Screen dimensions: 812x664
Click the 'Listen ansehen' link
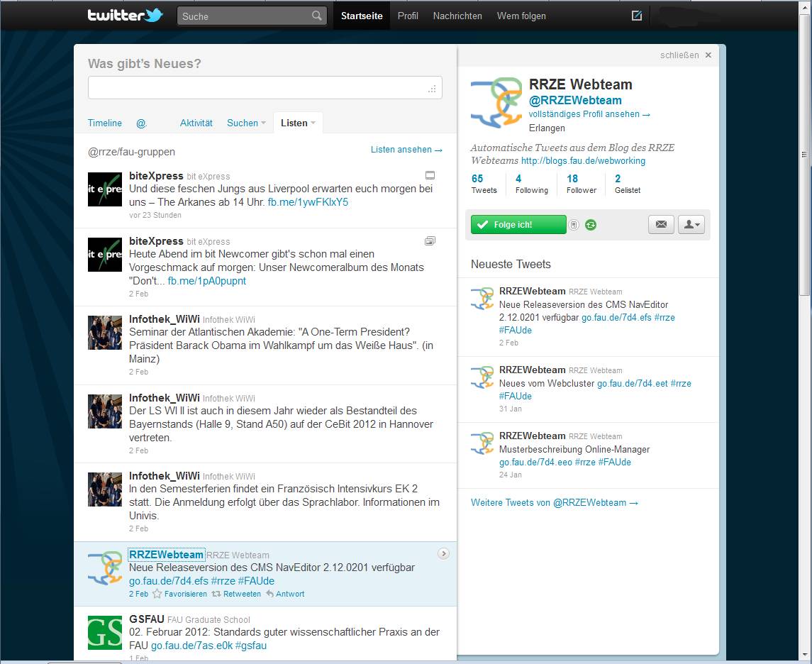pyautogui.click(x=406, y=150)
